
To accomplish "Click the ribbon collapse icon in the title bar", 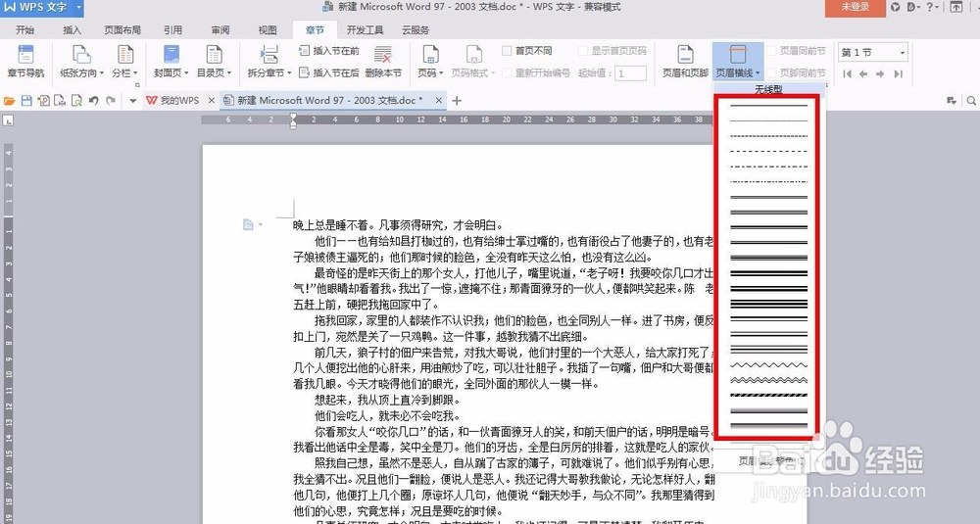I will coord(956,7).
